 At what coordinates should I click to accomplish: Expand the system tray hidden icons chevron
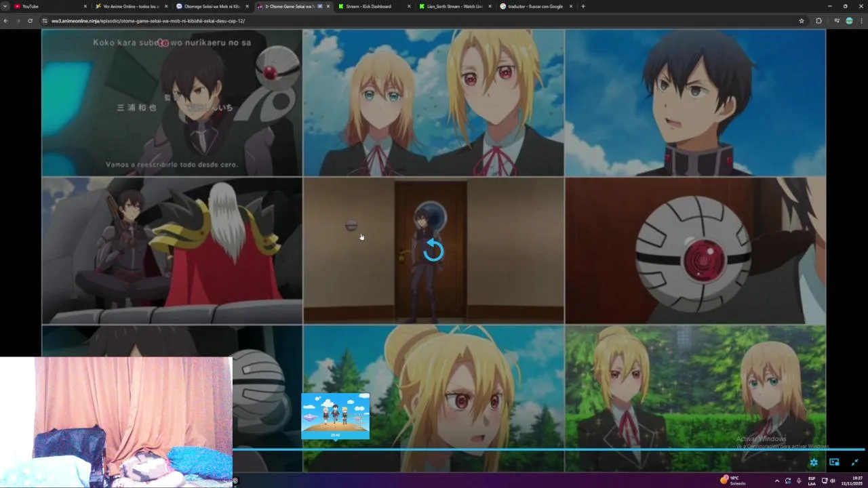[x=776, y=481]
